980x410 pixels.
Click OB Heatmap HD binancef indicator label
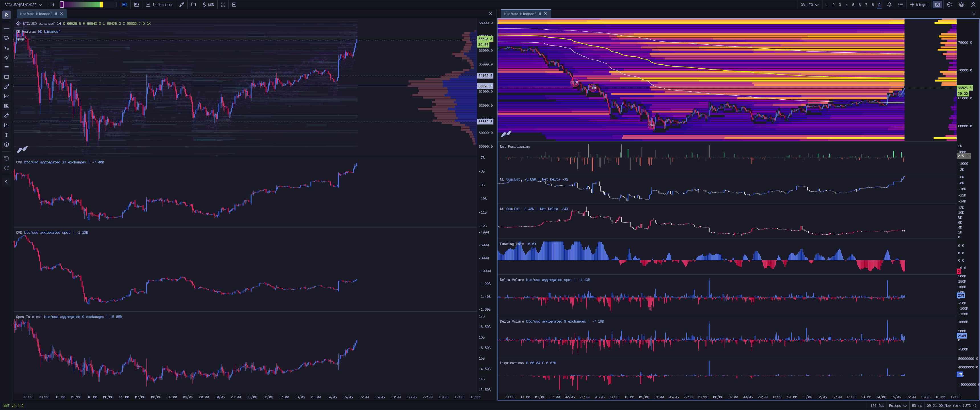[x=38, y=32]
